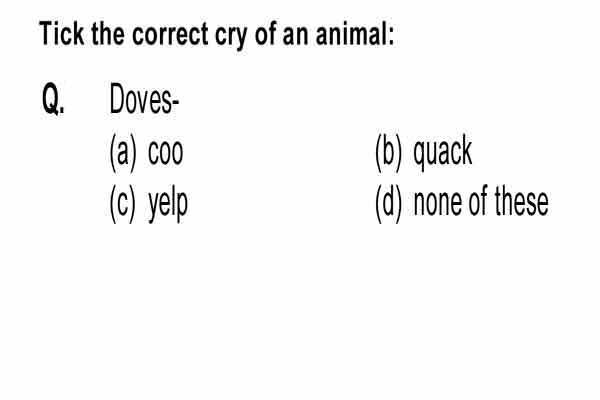
Task: Click the 'Doves-' question text
Action: coord(144,98)
